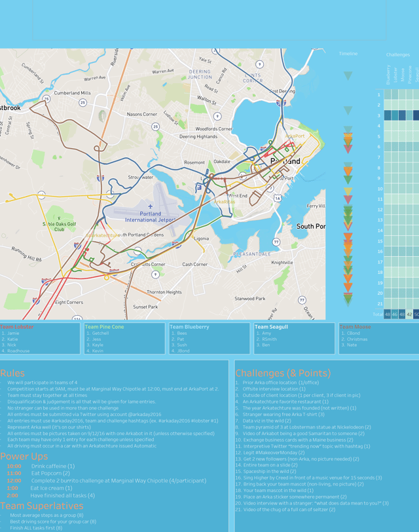419x532 pixels.
Task: Click the row label 21 in Challenges heatmap
Action: click(x=378, y=304)
